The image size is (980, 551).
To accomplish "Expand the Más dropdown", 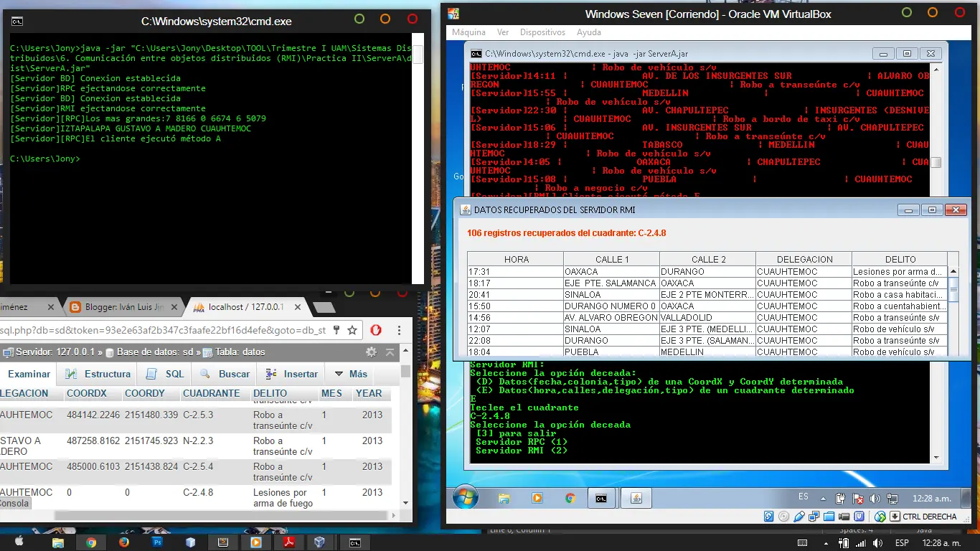I will coord(352,374).
